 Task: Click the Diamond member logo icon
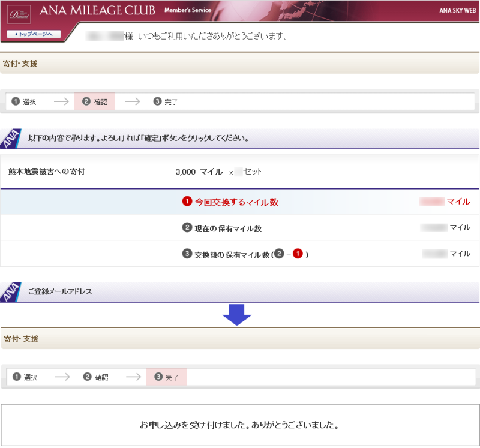pos(19,14)
